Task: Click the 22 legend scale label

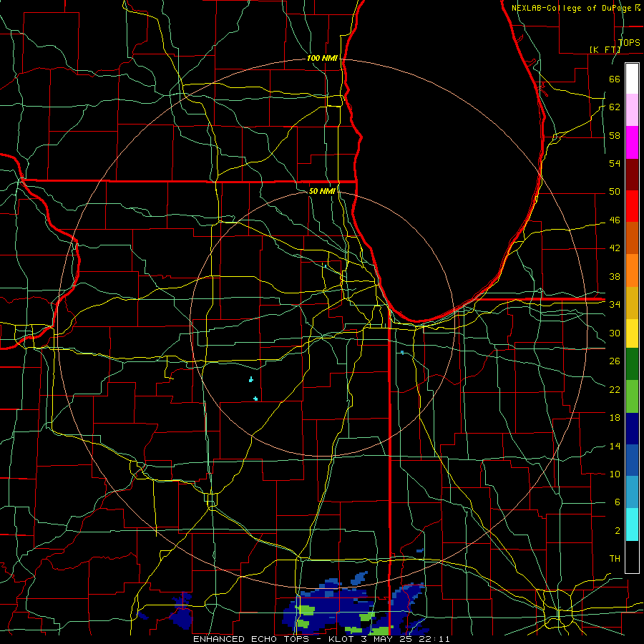Action: pyautogui.click(x=615, y=389)
